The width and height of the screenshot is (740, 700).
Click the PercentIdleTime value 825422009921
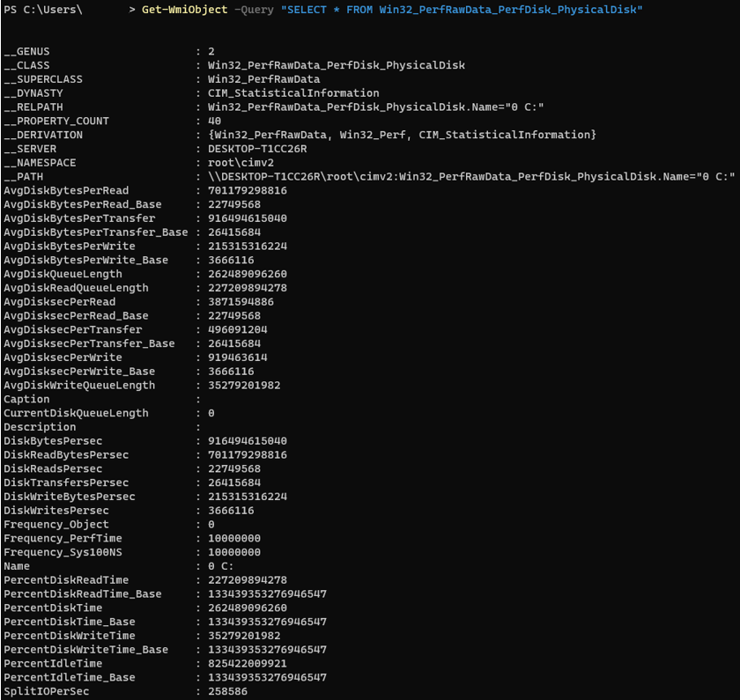pos(248,664)
